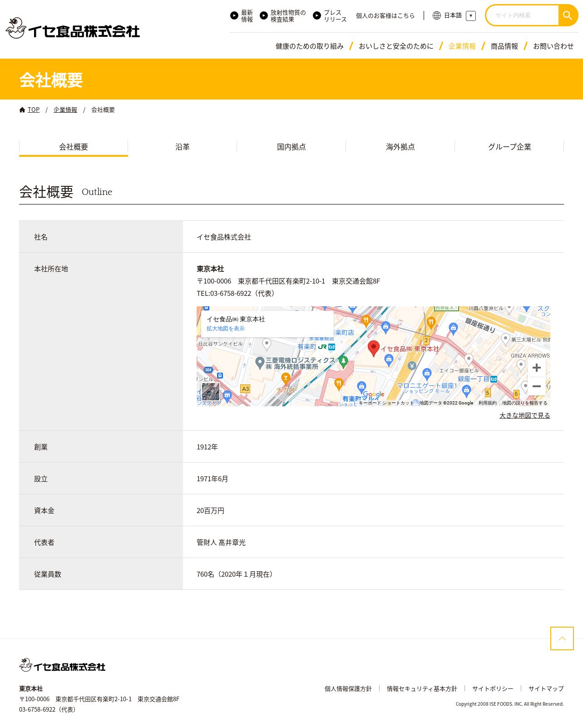Select the 沿革 tab
The height and width of the screenshot is (728, 583).
point(183,147)
